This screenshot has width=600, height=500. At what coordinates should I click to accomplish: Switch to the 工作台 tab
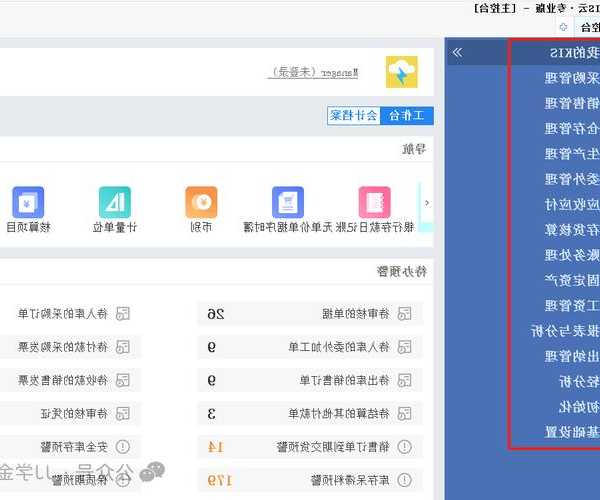pos(405,116)
